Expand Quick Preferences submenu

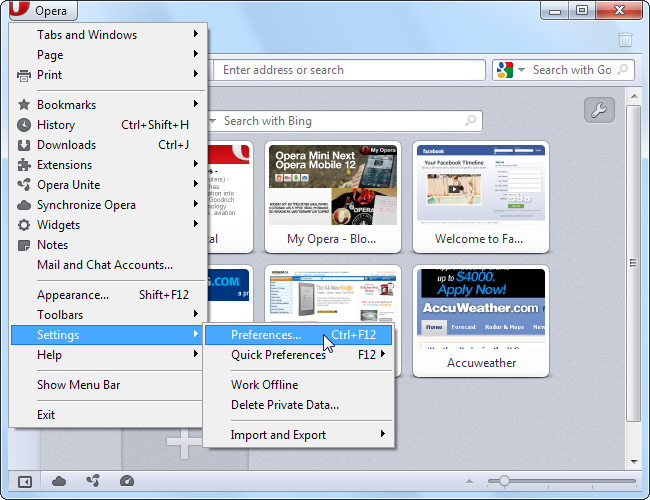coord(298,355)
